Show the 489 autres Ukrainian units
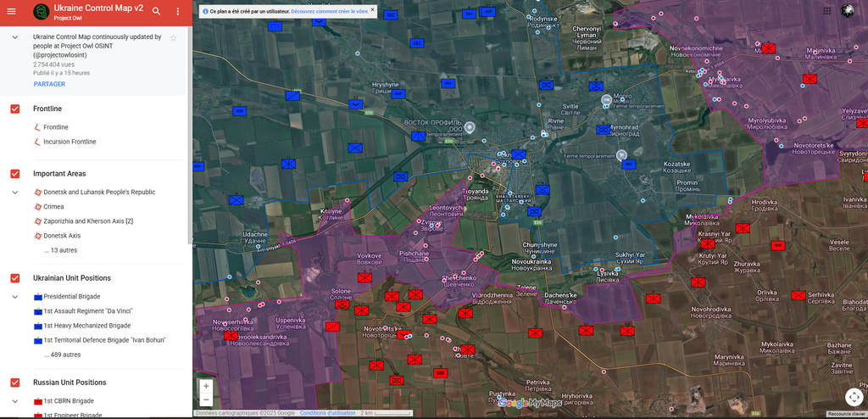This screenshot has height=419, width=868. click(x=62, y=355)
